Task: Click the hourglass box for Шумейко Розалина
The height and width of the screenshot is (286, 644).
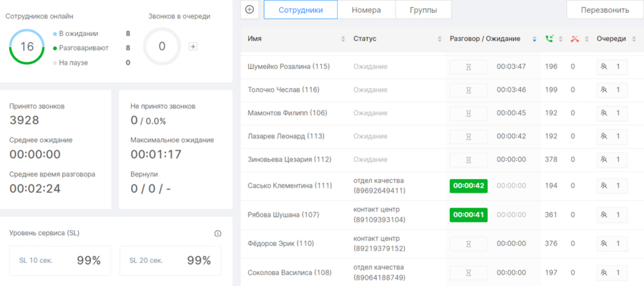Action: point(469,67)
